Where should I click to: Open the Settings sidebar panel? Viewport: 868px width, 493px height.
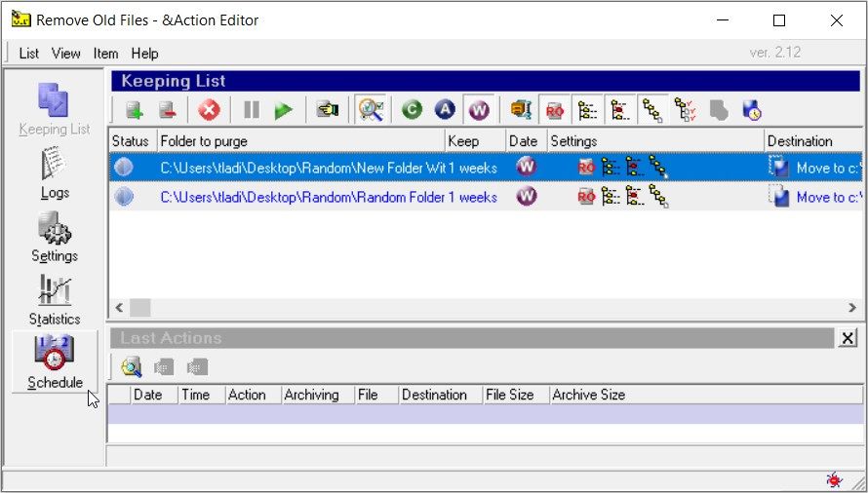point(55,236)
